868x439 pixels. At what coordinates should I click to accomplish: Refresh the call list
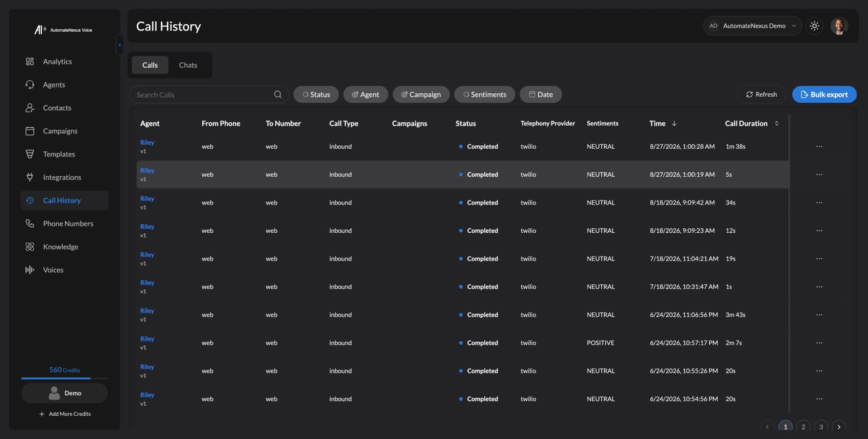coord(762,94)
